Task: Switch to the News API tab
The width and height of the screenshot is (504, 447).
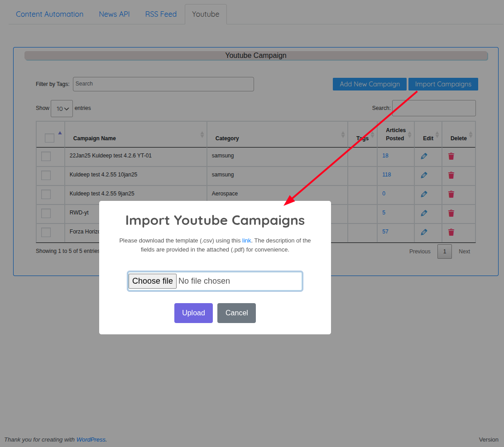Action: point(114,14)
